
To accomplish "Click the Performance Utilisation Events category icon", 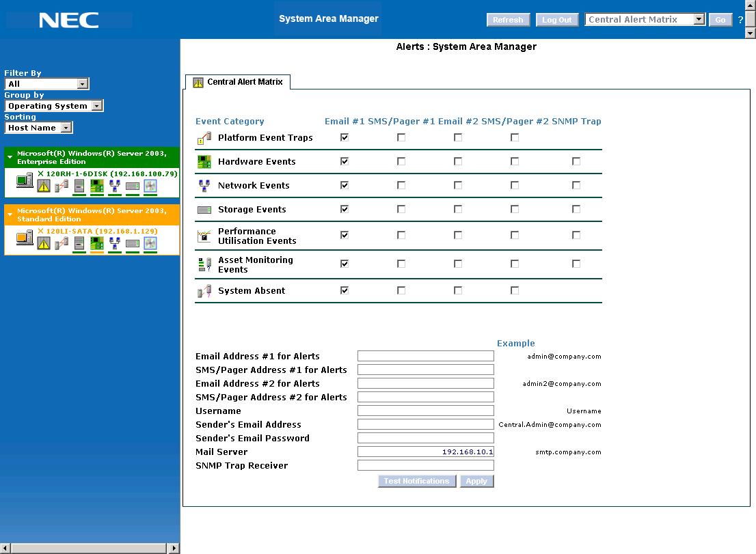I will point(204,236).
